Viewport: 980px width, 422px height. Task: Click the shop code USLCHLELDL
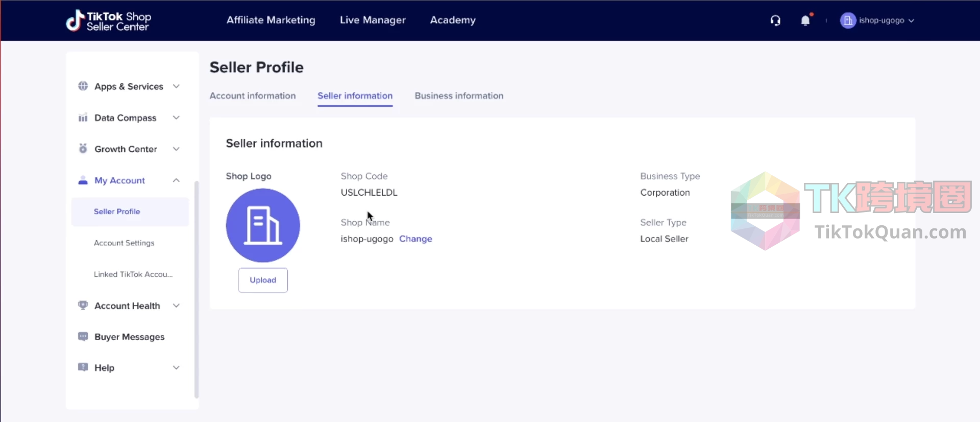369,193
